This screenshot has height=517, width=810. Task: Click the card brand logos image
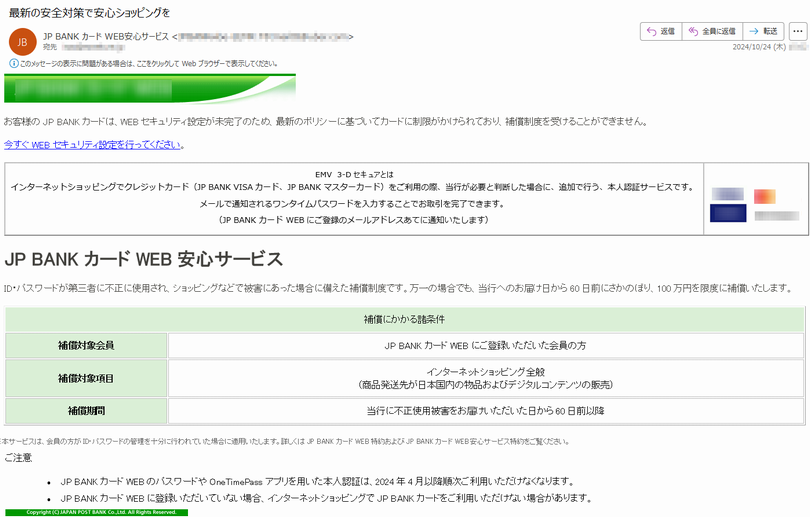tap(755, 205)
